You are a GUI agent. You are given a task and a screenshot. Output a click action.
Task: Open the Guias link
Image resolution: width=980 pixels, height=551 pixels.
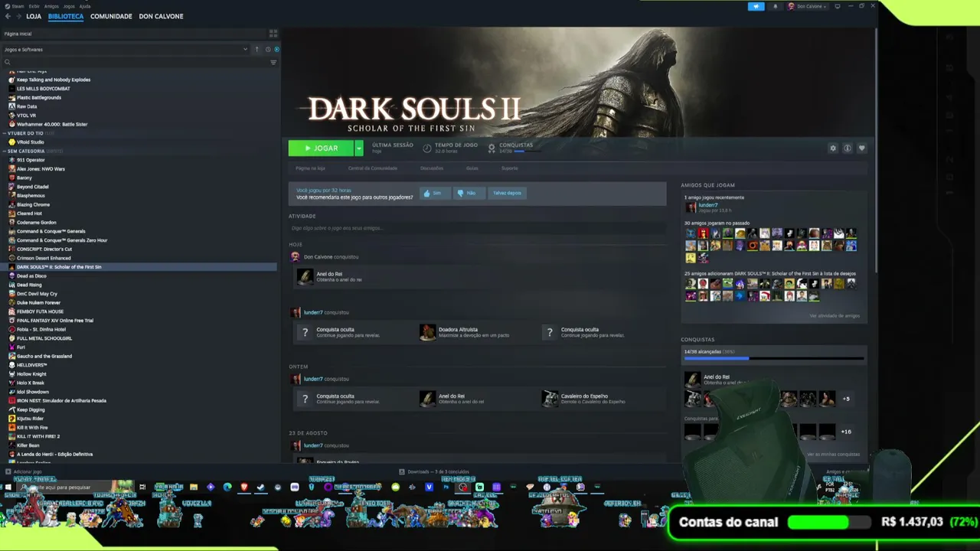(472, 168)
